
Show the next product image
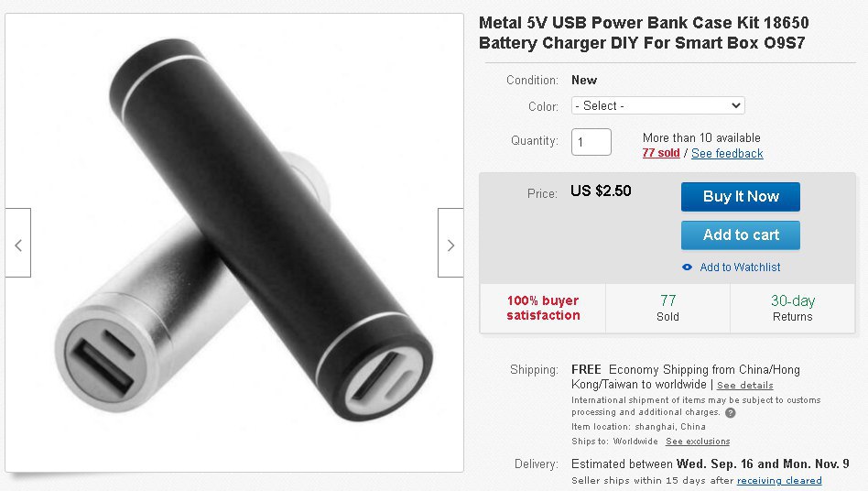(450, 243)
